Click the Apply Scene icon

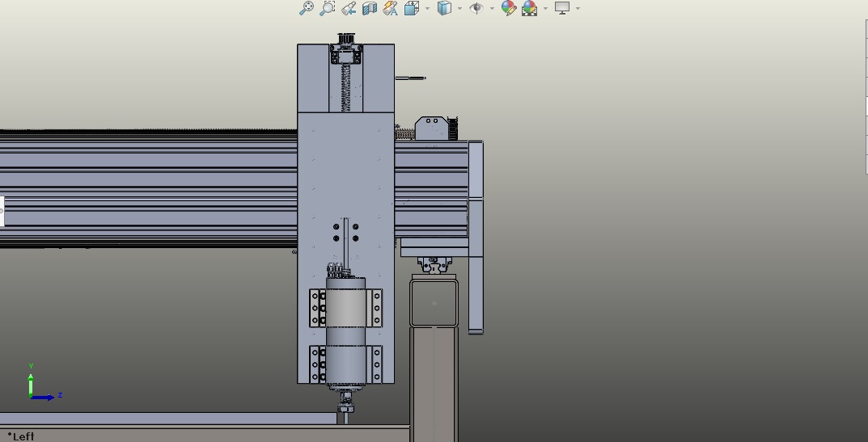coord(530,8)
